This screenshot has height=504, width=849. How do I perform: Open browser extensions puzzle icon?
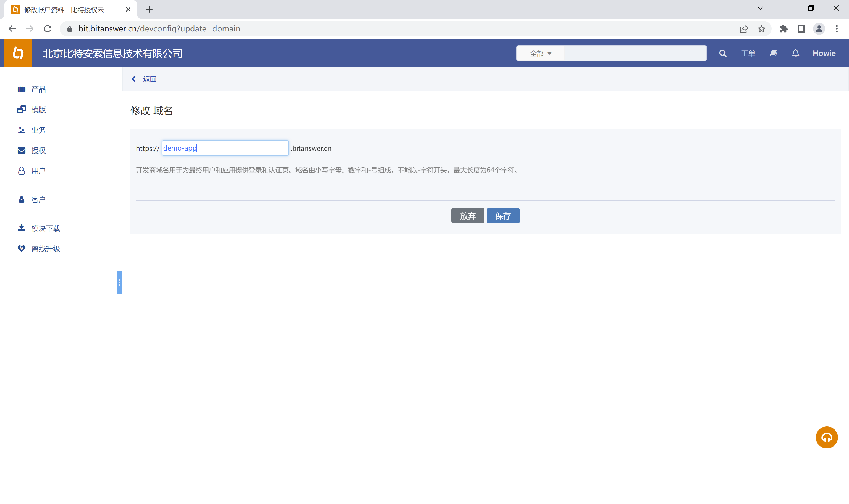pyautogui.click(x=784, y=29)
